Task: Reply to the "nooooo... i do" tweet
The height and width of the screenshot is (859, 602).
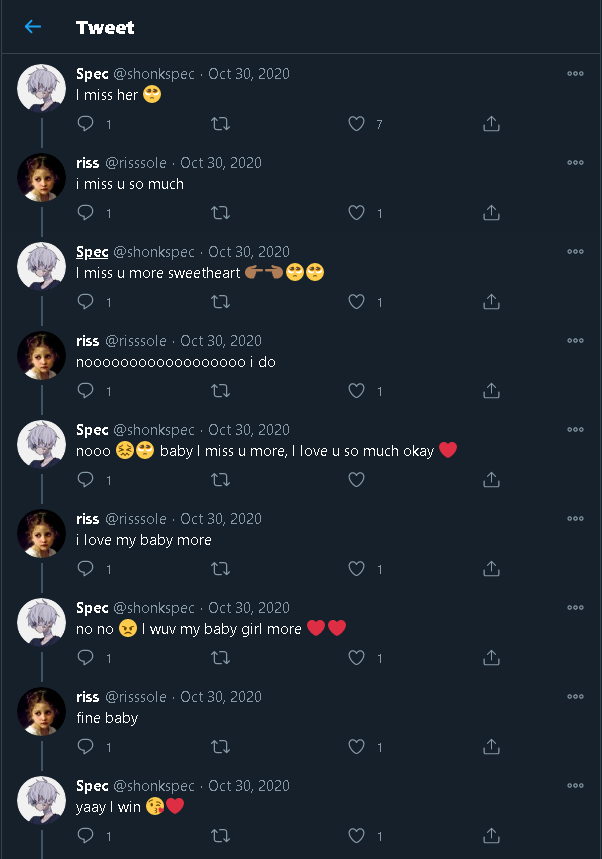Action: pyautogui.click(x=86, y=391)
